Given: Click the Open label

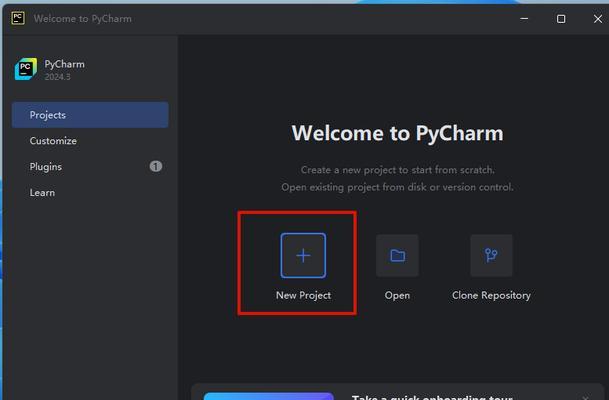Looking at the screenshot, I should coord(397,296).
